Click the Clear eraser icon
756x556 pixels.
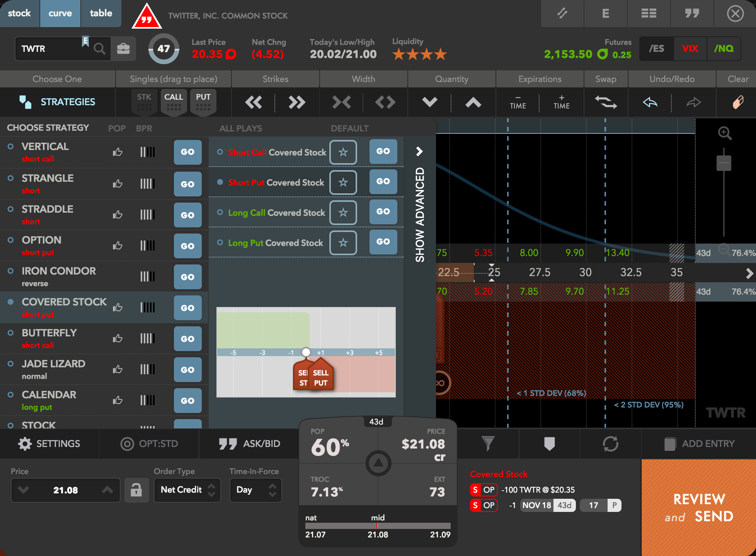737,102
